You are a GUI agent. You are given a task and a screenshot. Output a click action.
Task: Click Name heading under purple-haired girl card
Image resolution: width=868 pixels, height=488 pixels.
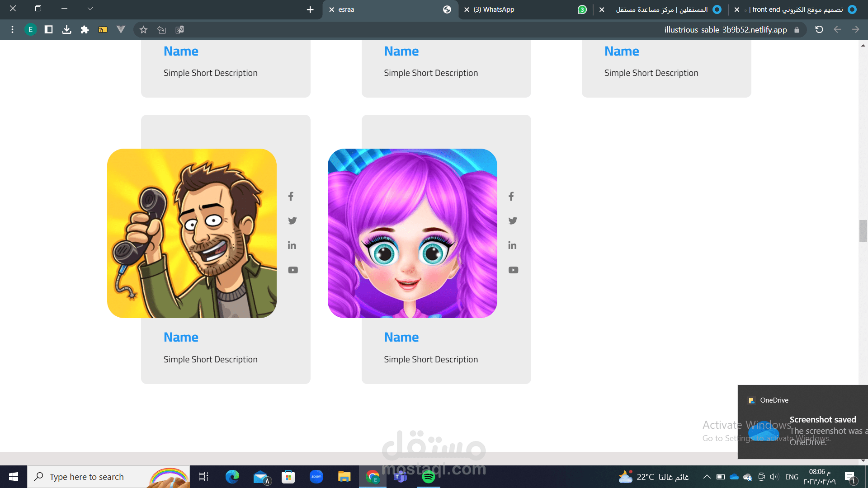point(401,337)
